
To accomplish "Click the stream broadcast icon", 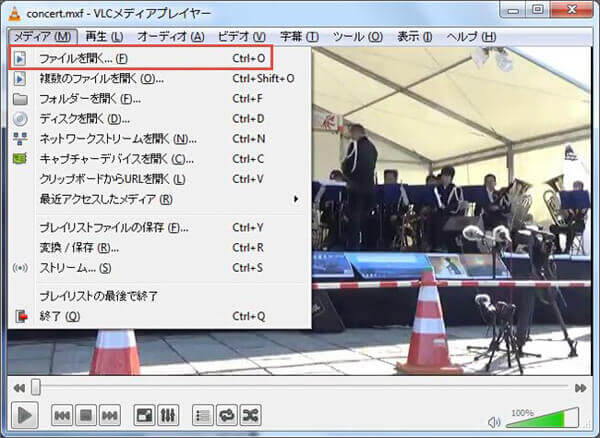I will [20, 268].
